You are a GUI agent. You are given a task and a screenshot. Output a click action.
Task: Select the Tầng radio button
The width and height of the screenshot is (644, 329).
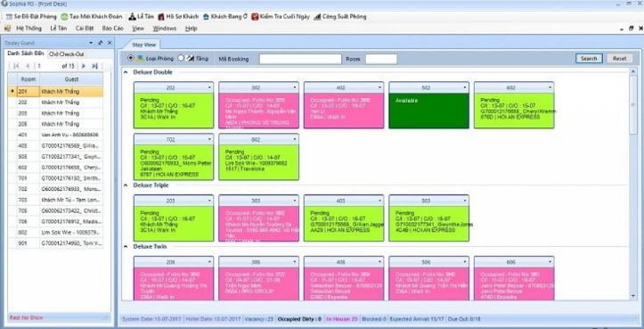click(181, 58)
